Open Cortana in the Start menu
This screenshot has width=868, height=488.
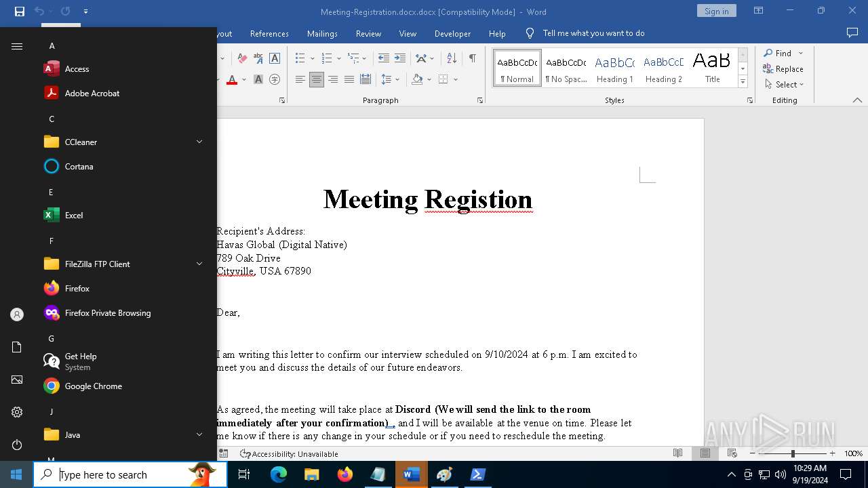122,166
